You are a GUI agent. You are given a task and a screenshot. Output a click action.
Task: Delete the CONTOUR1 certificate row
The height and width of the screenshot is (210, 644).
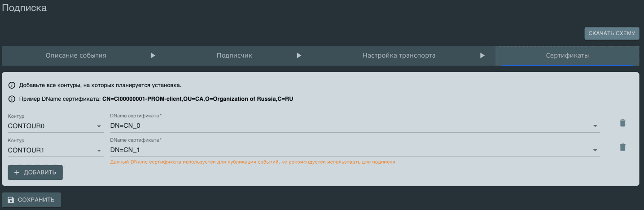(x=622, y=147)
